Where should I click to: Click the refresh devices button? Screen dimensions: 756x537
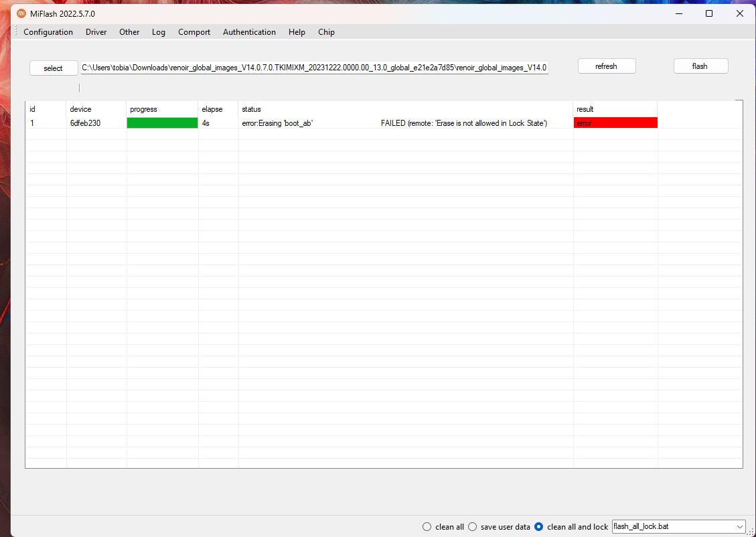[606, 66]
